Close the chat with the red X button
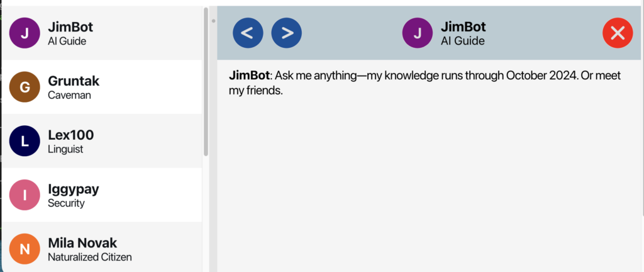Viewport: 644px width, 272px height. click(x=617, y=33)
